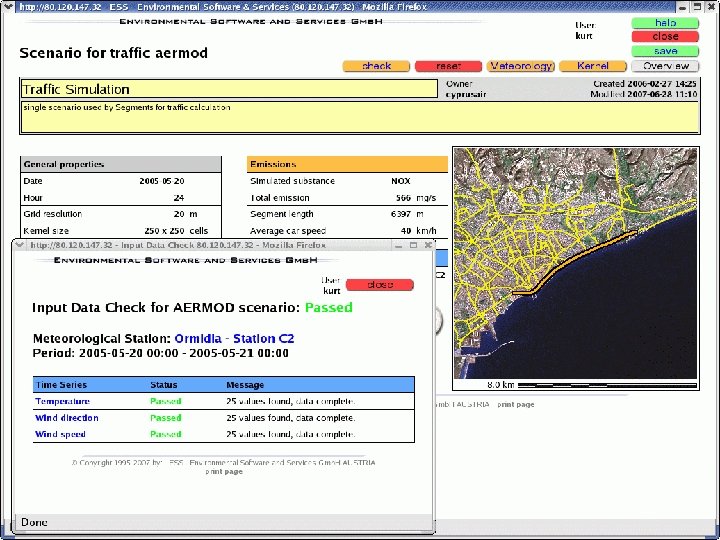Click the Grid resolution value 20
The width and height of the screenshot is (720, 540).
point(179,214)
